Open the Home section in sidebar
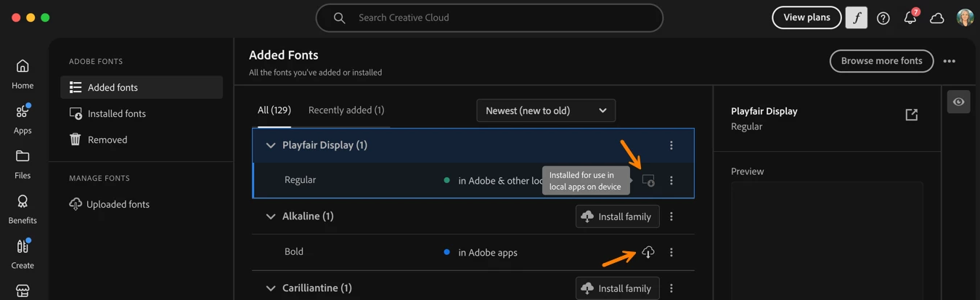 (23, 75)
